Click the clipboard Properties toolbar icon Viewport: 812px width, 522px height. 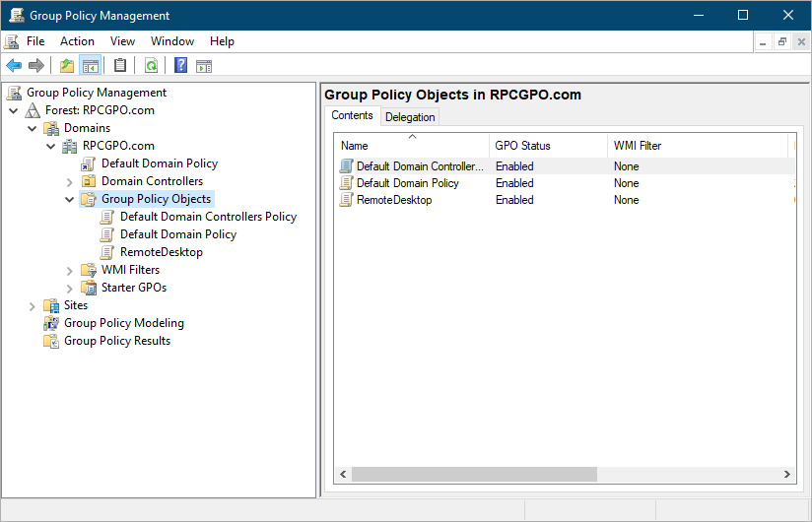(120, 66)
